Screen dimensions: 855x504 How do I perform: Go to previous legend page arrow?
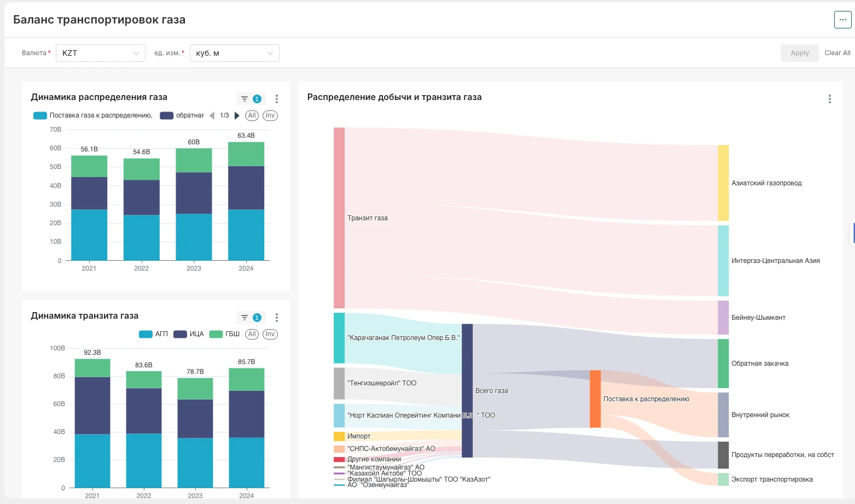click(x=212, y=115)
